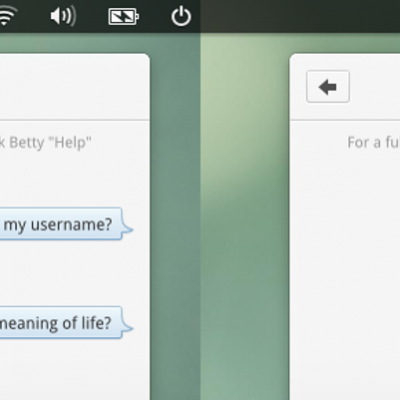The width and height of the screenshot is (400, 400).
Task: Open the sound volume indicator
Action: point(63,16)
